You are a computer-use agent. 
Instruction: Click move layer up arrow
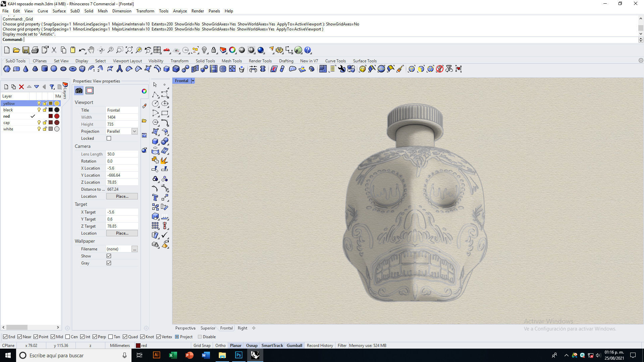click(x=29, y=87)
